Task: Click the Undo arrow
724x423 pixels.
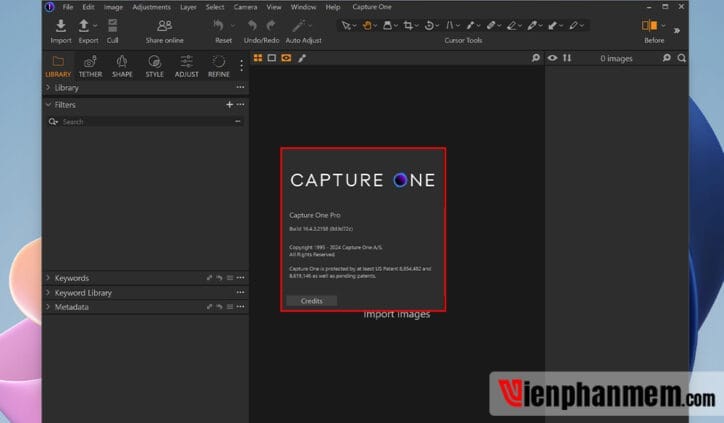Action: pos(252,26)
